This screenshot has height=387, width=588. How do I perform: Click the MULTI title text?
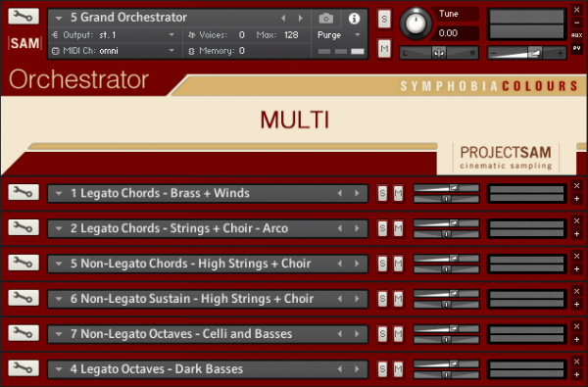(294, 120)
